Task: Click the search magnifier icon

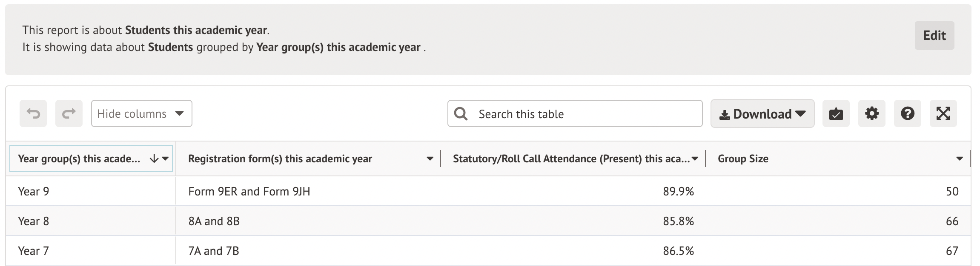Action: pos(461,114)
